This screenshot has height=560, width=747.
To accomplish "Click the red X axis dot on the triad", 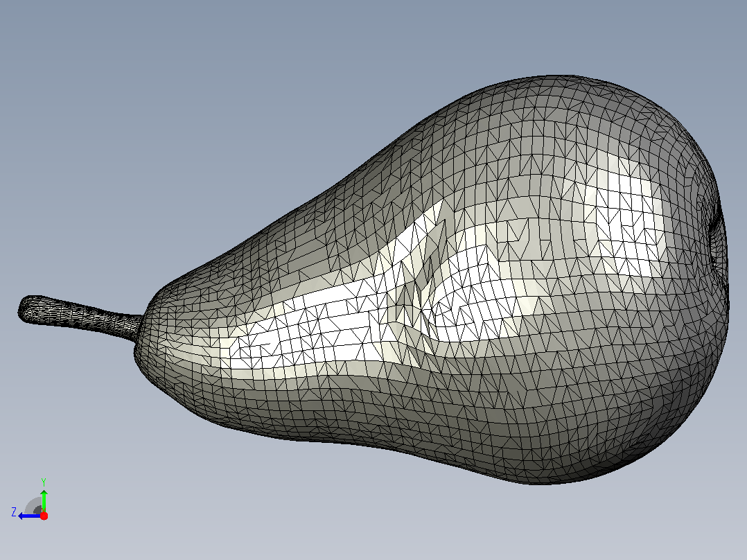I will coord(44,516).
